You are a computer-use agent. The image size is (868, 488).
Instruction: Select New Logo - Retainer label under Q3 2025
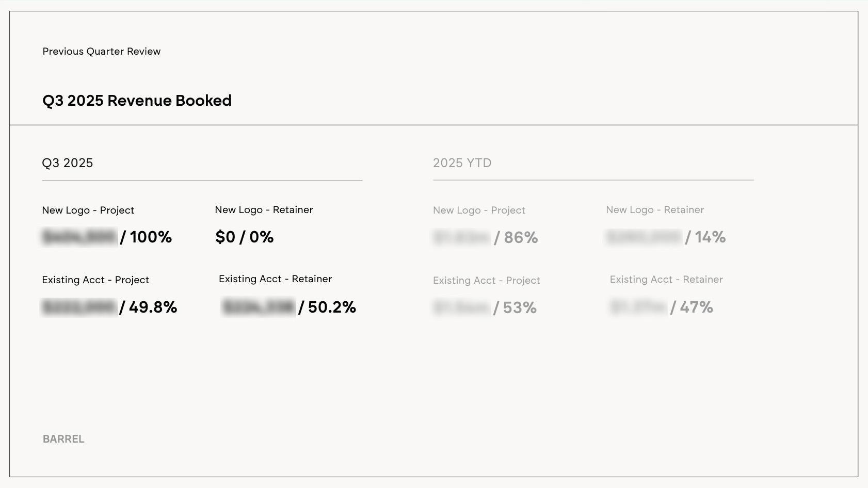tap(264, 210)
